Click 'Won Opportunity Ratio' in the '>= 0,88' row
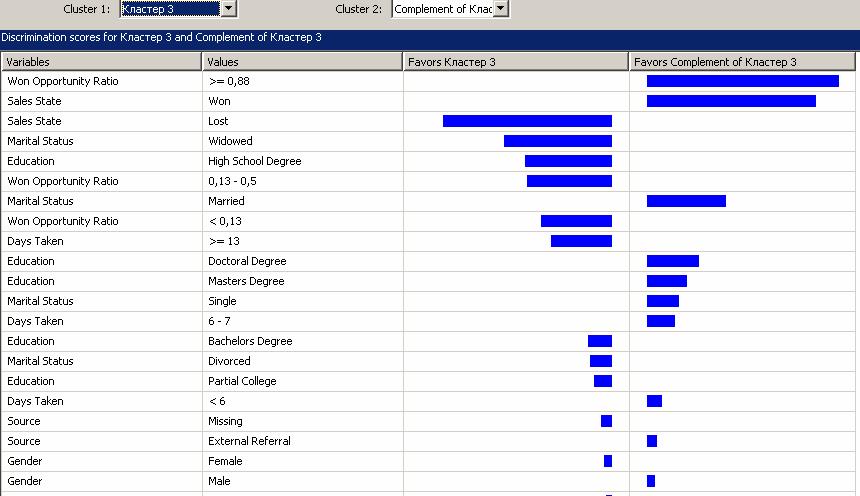The image size is (860, 496). pyautogui.click(x=63, y=81)
